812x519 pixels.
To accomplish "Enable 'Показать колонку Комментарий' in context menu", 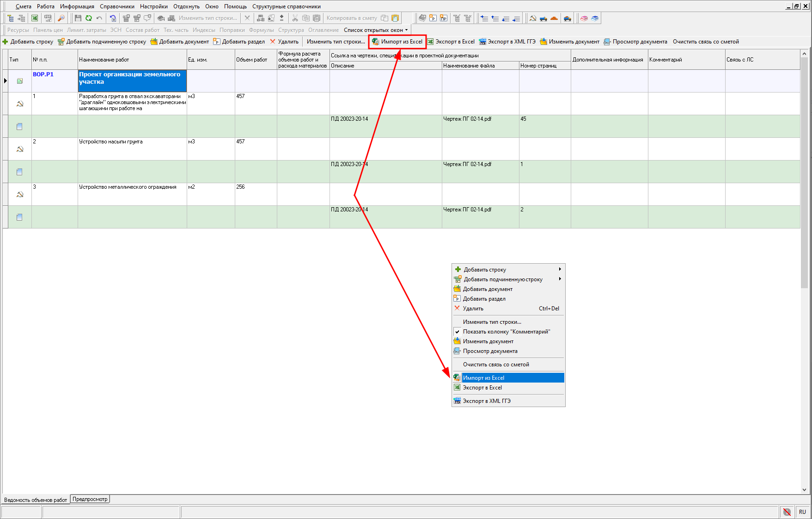I will (x=507, y=332).
